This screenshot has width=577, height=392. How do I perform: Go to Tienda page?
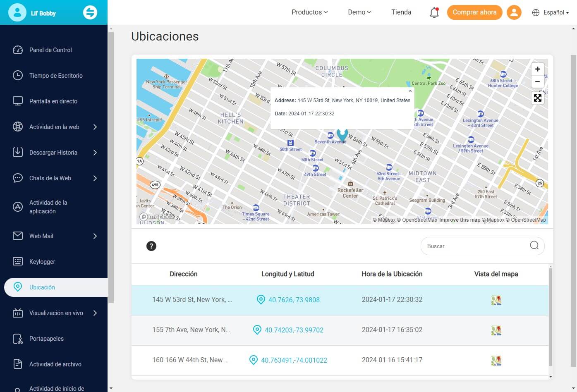click(401, 12)
